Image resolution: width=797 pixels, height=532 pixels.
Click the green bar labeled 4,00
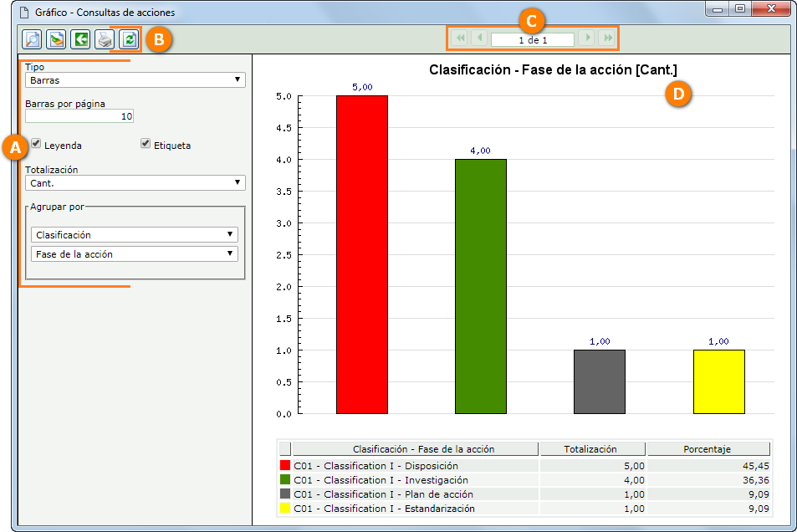pos(481,286)
